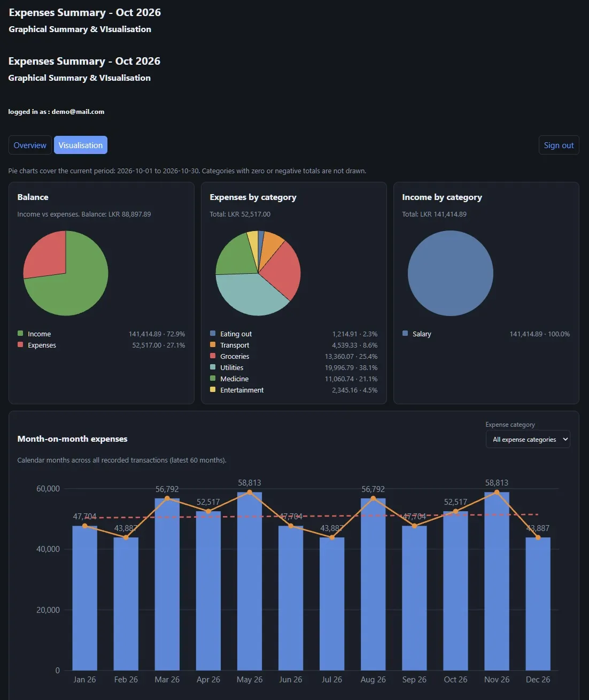The image size is (589, 700).
Task: Click the 52,517.00 · 27.1% Expenses value
Action: [159, 345]
